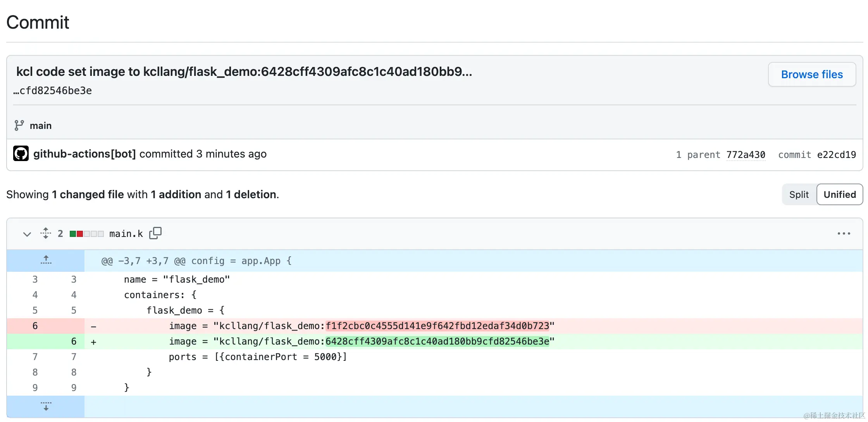This screenshot has height=422, width=868.
Task: Click the main branch name
Action: [x=41, y=125]
